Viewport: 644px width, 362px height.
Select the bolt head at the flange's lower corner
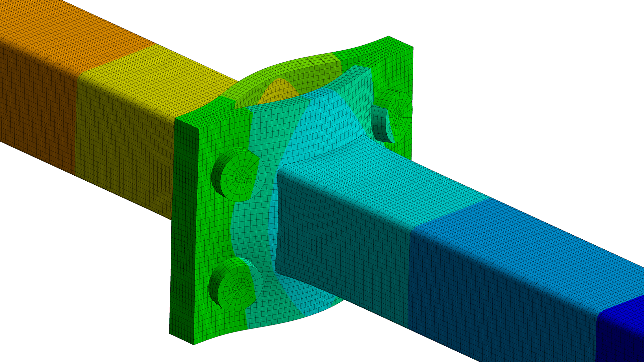point(236,285)
